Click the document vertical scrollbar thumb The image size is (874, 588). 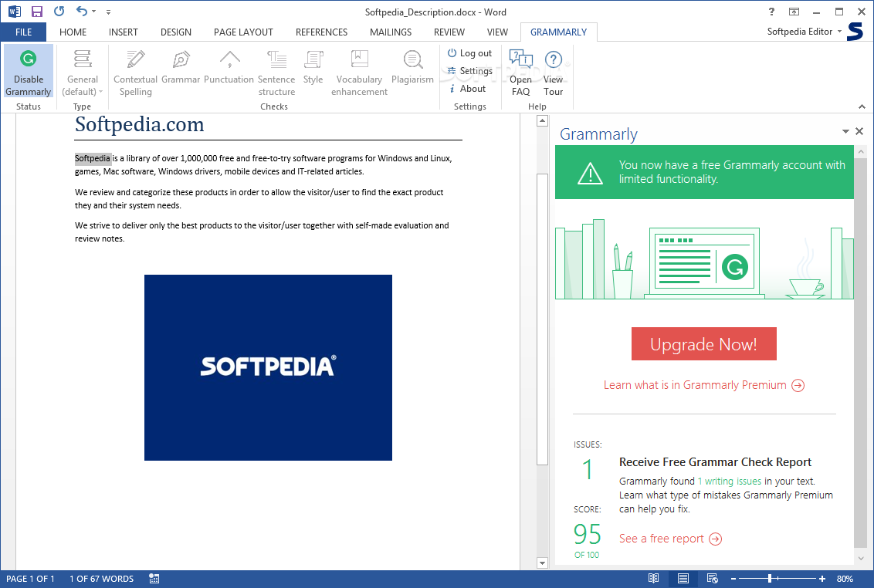[542, 319]
